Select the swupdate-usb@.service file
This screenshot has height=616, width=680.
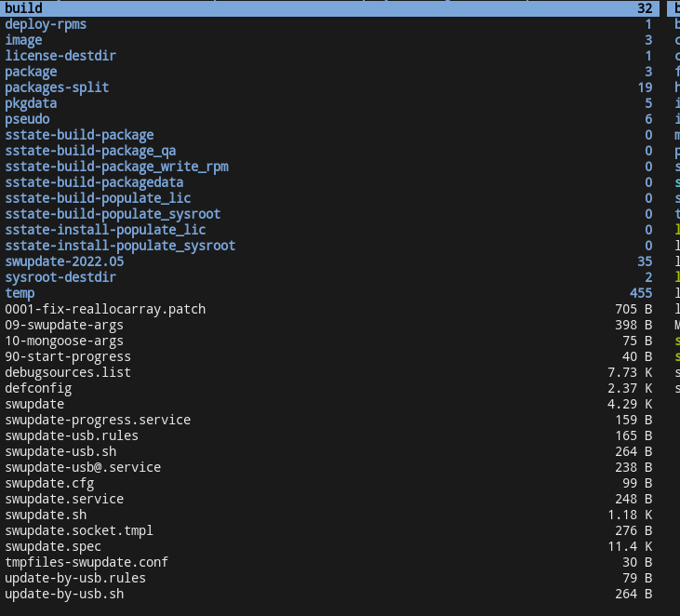(x=83, y=467)
